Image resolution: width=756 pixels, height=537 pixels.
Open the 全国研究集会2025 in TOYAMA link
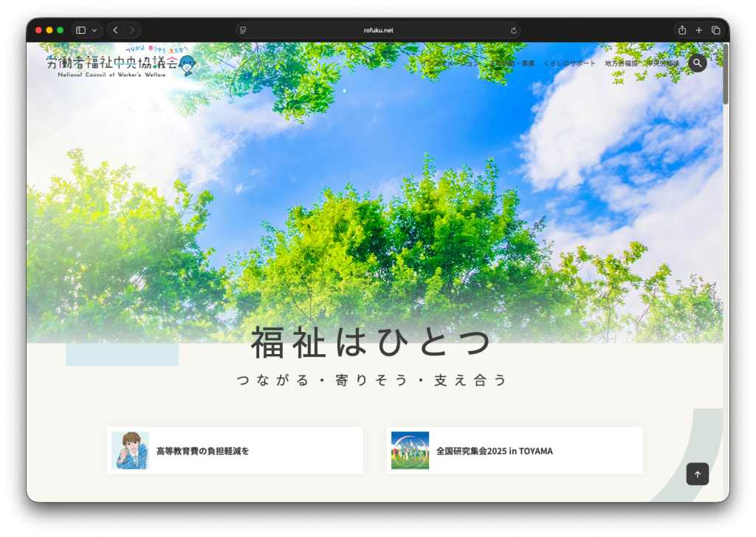click(494, 451)
